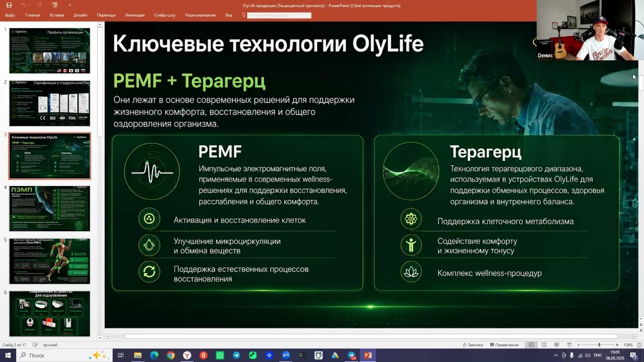Expand the hidden system tray icons chevron
The width and height of the screenshot is (644, 362).
pos(556,355)
